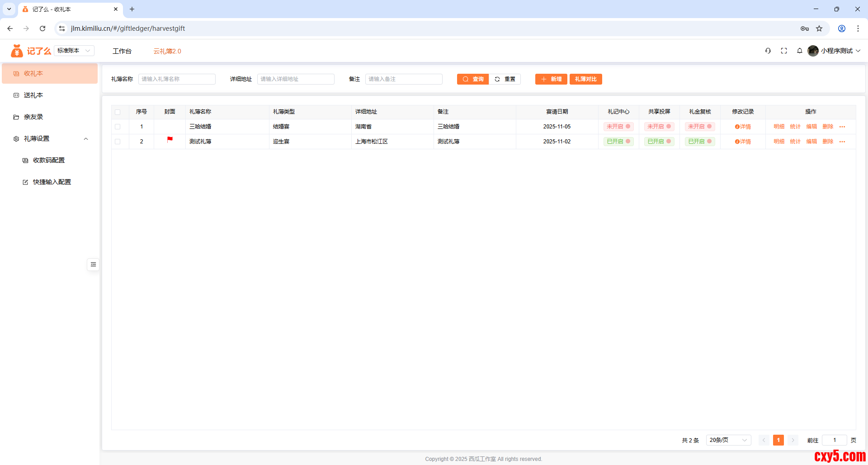
Task: Tick the select-all checkbox in table header
Action: [x=118, y=112]
